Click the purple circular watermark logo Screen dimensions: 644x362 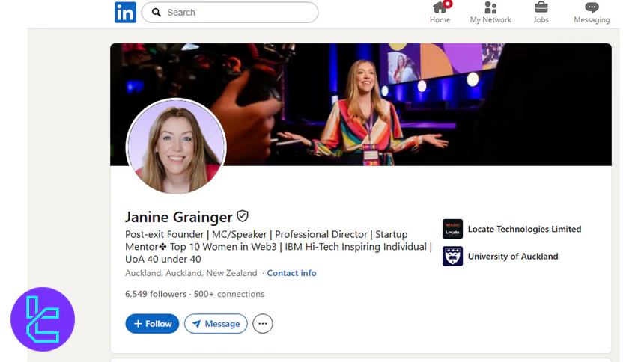click(x=43, y=319)
